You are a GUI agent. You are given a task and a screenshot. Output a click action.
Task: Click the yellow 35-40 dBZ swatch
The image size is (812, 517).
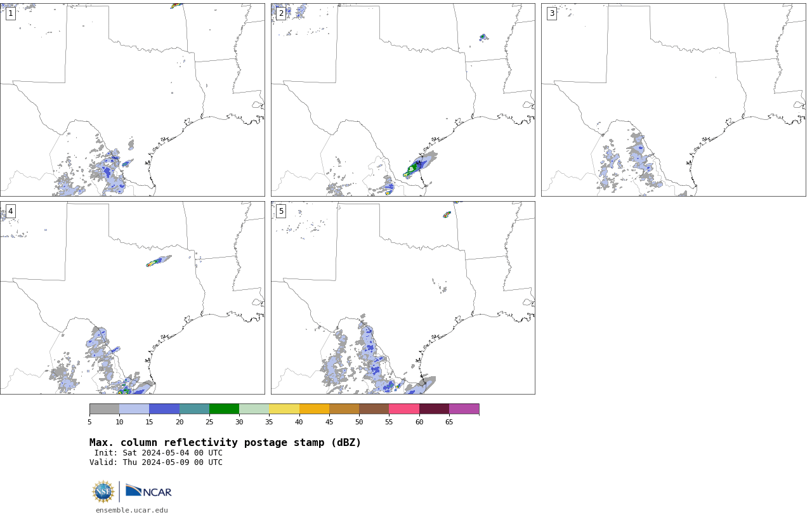coord(284,409)
